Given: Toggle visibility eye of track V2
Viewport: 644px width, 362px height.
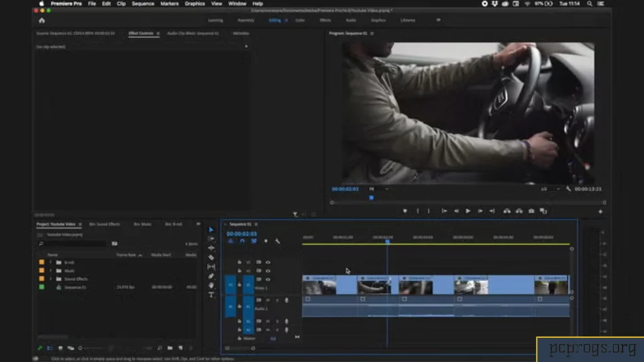Looking at the screenshot, I should click(268, 271).
